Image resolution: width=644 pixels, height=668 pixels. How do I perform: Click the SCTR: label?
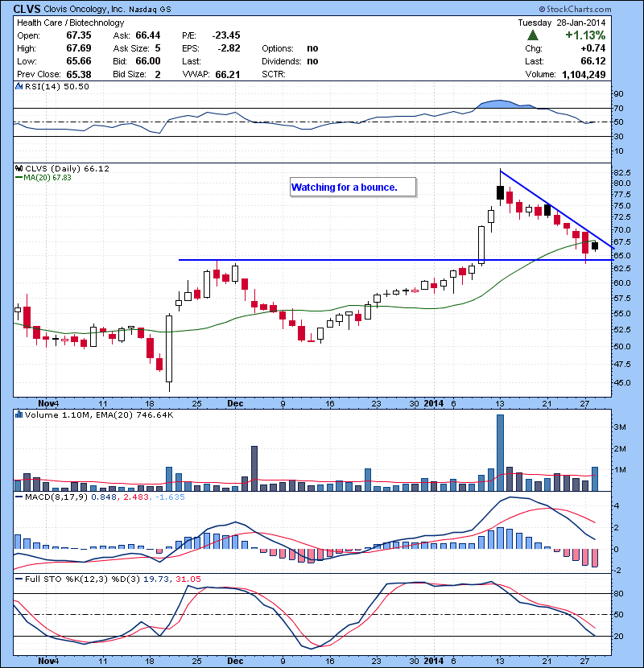[273, 74]
